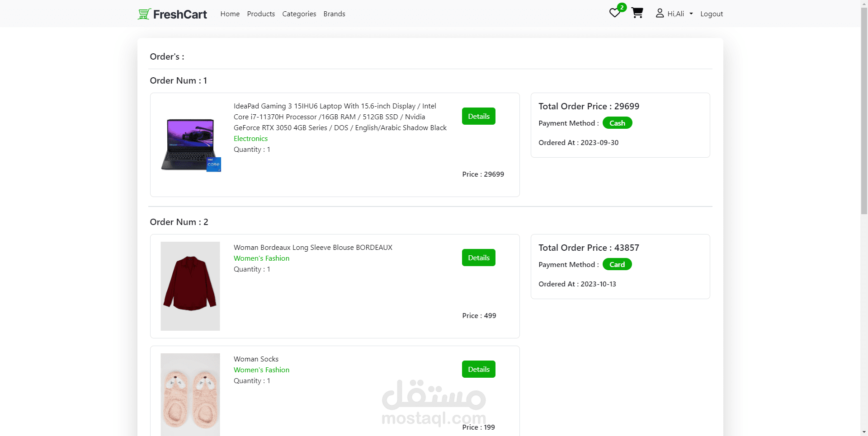Click the FreshCart logo cart icon
Image resolution: width=868 pixels, height=436 pixels.
(143, 14)
